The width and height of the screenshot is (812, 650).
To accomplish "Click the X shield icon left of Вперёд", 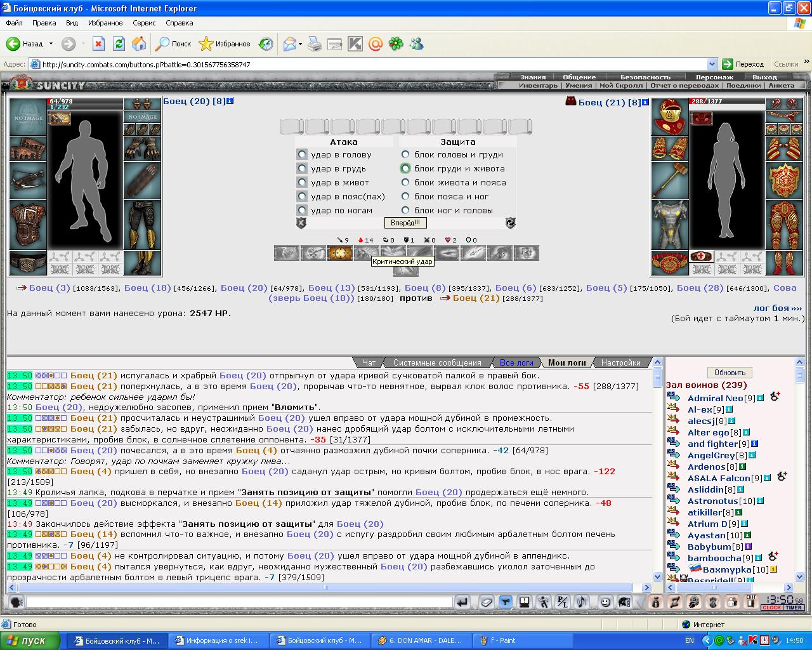I will click(301, 223).
